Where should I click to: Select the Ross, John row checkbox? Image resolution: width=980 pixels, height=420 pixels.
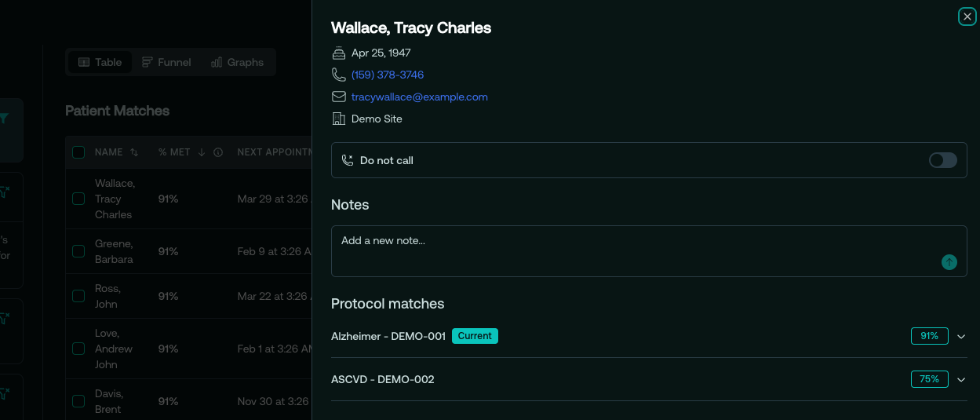(78, 296)
